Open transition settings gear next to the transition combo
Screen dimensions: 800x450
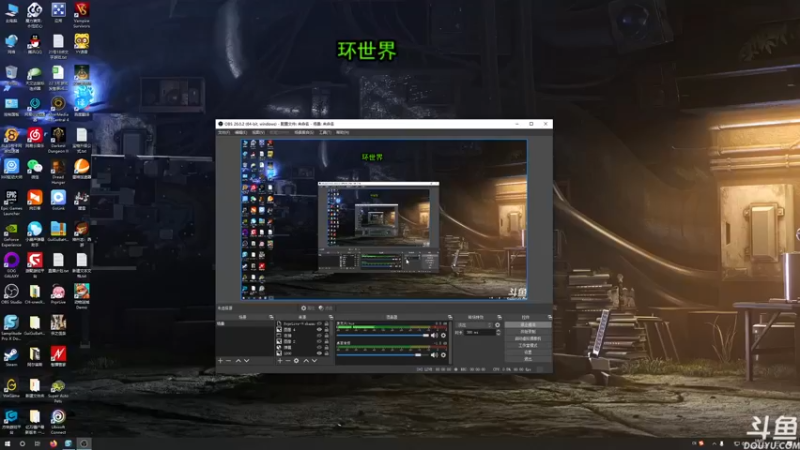tap(497, 325)
